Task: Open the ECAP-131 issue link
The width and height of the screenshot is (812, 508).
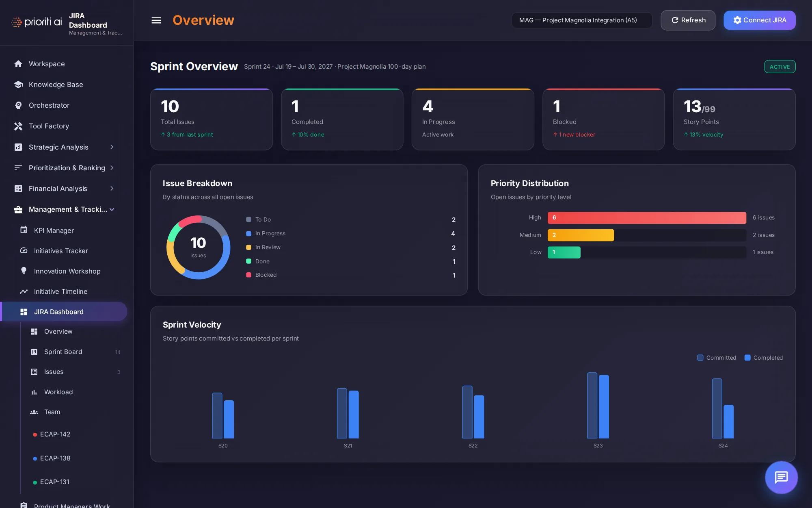Action: click(55, 482)
